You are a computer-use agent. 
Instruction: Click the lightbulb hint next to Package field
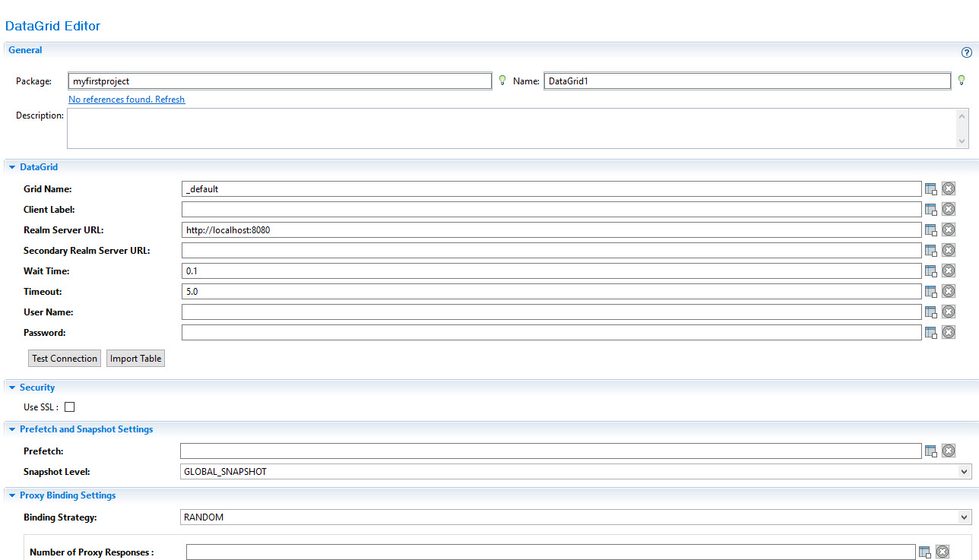[502, 81]
